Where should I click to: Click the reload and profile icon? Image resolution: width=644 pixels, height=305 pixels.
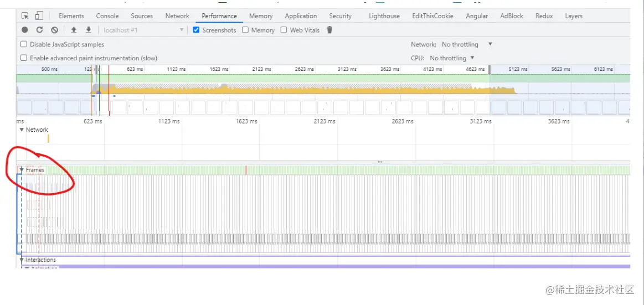(39, 29)
